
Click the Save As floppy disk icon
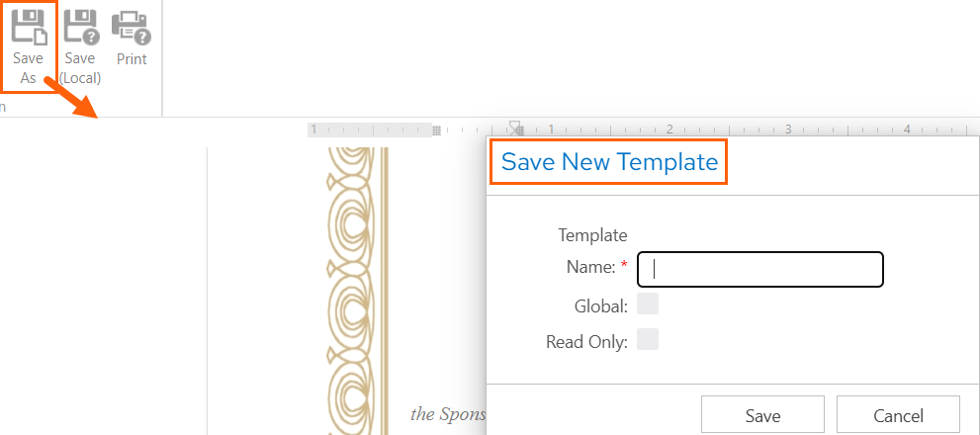click(x=28, y=29)
